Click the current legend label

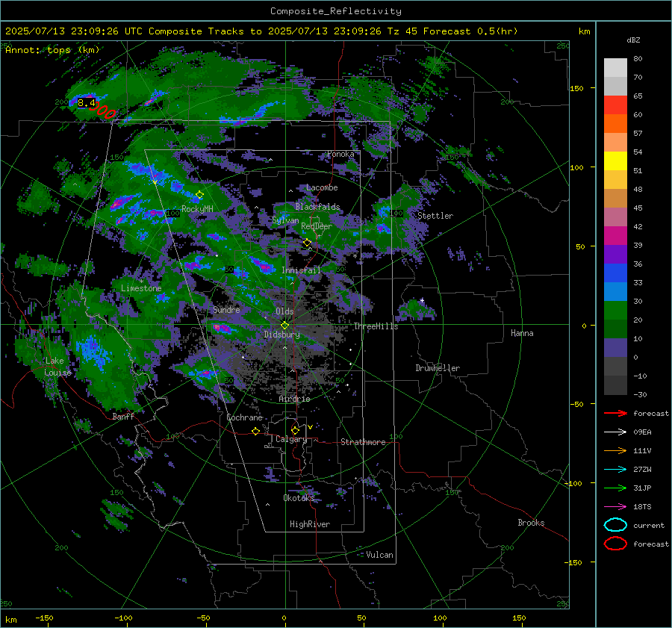coord(649,525)
